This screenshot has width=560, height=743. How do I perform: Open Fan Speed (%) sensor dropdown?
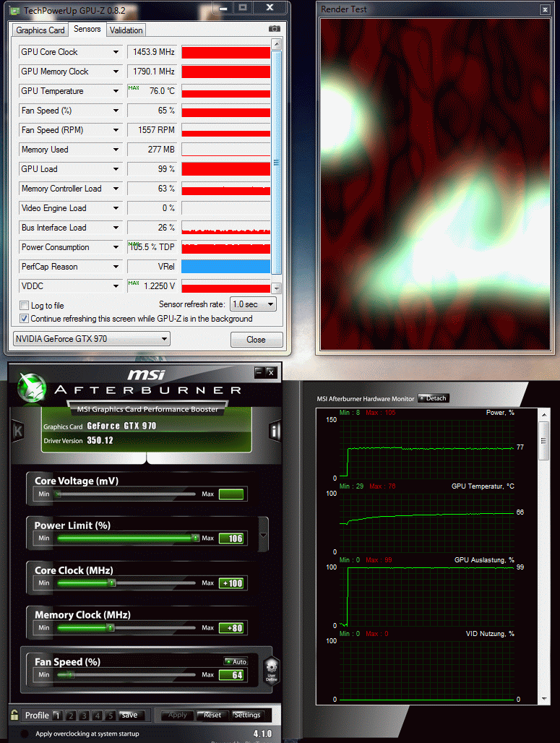pyautogui.click(x=116, y=111)
